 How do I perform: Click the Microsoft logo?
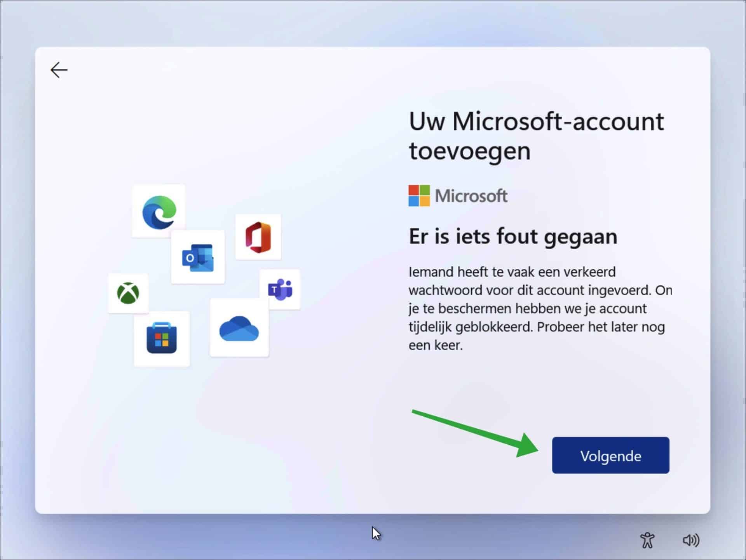pyautogui.click(x=458, y=195)
